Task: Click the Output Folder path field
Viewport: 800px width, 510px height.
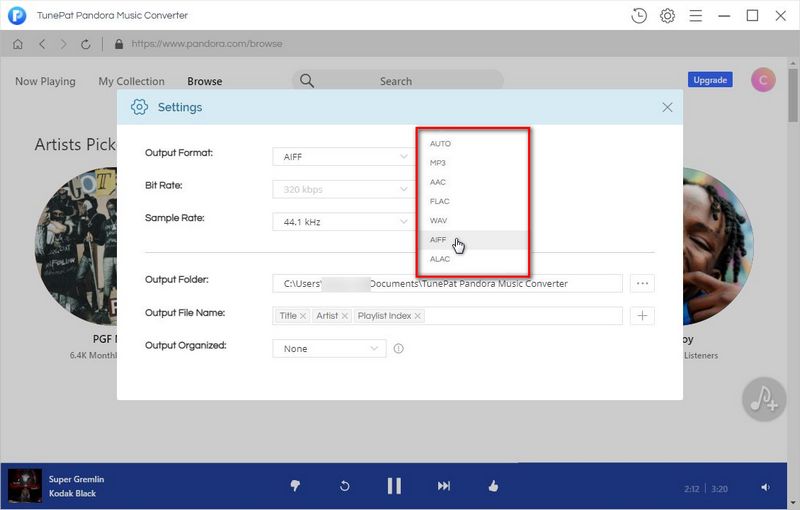Action: pos(447,283)
